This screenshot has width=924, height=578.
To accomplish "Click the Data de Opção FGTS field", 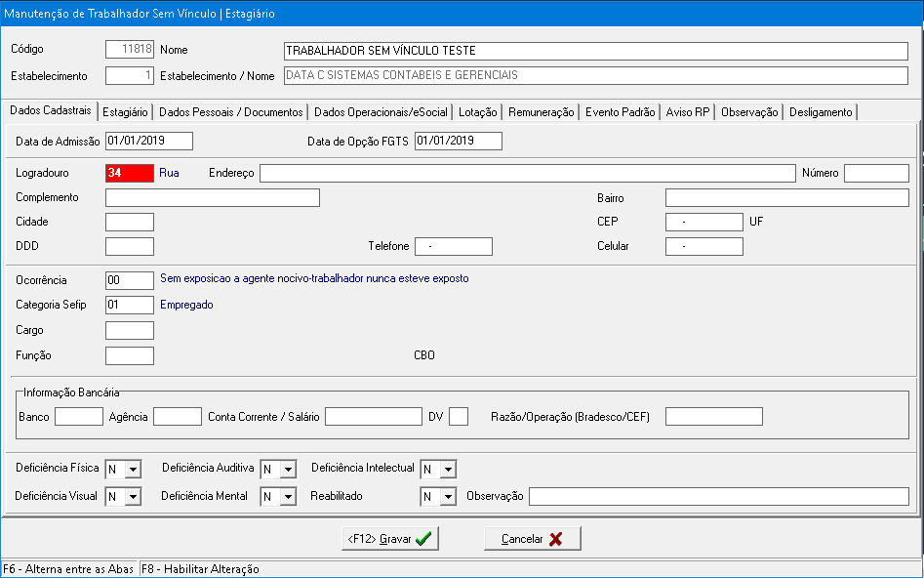I will click(459, 141).
